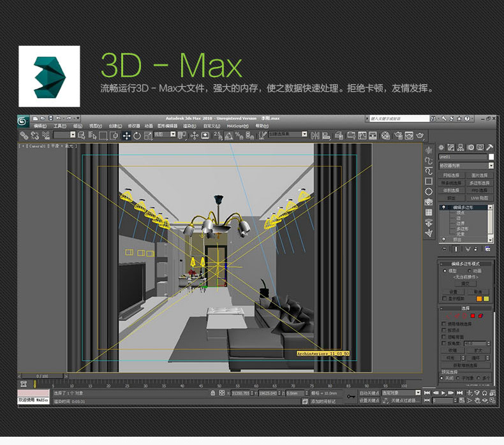The width and height of the screenshot is (504, 445).
Task: Open the 修改器 menu
Action: 134,126
